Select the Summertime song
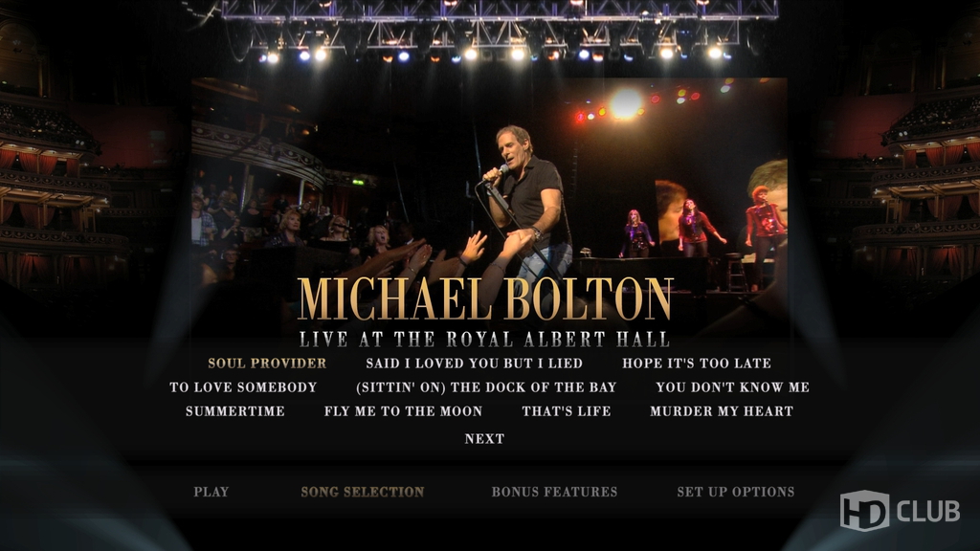Image resolution: width=980 pixels, height=551 pixels. tap(235, 411)
